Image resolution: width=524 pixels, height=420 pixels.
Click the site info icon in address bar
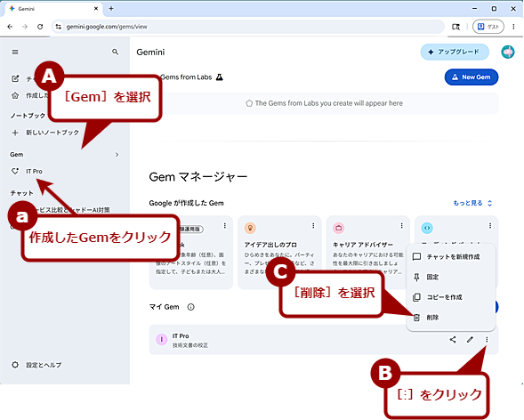tap(59, 27)
